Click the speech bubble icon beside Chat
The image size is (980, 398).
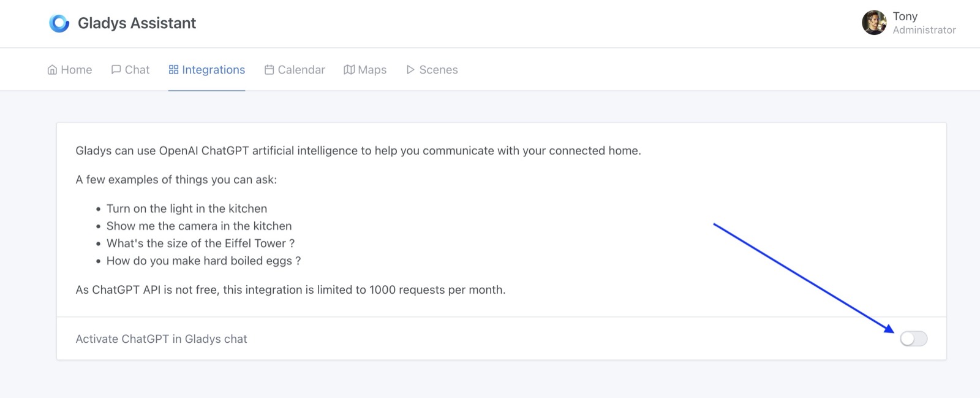coord(116,70)
